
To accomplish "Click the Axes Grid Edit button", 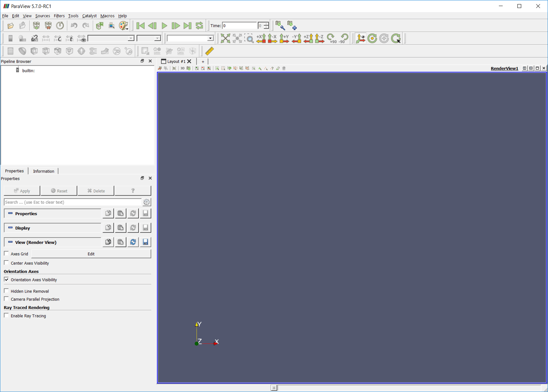I will tap(91, 254).
